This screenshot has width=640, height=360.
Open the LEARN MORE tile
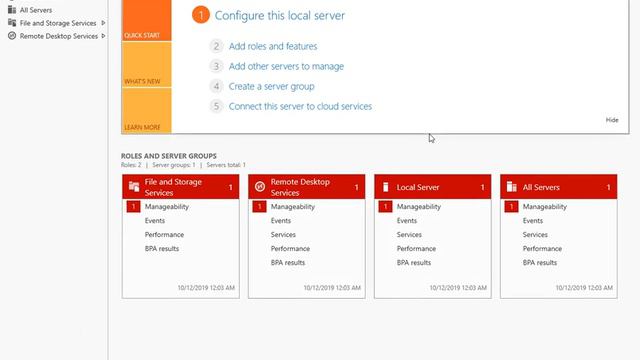(x=147, y=110)
